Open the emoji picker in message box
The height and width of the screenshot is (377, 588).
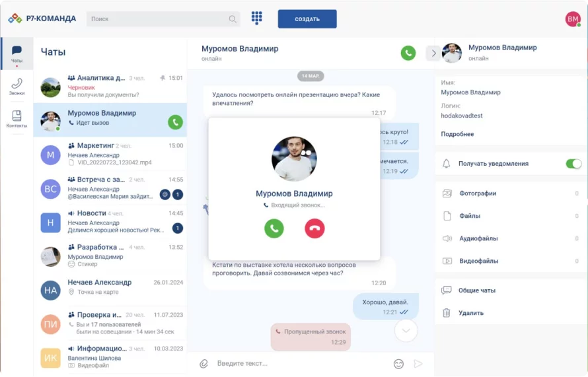tap(398, 364)
